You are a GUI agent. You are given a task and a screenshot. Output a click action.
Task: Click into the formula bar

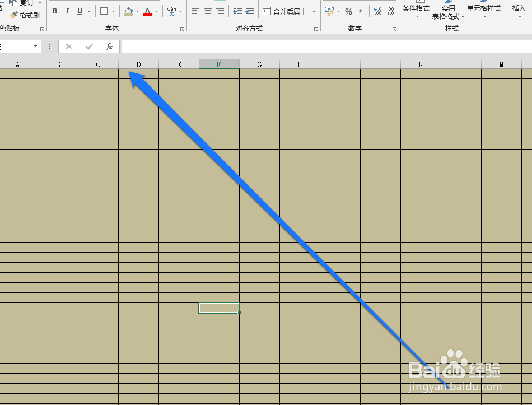pos(326,46)
